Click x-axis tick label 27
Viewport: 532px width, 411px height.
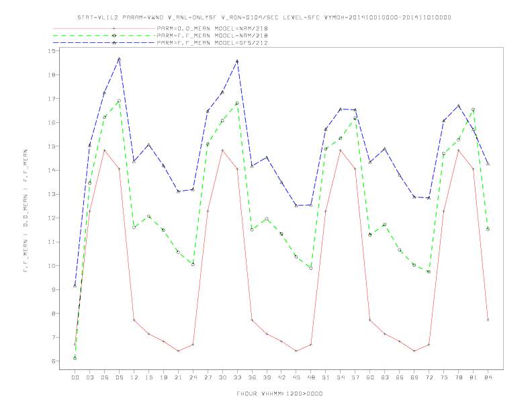pos(208,377)
